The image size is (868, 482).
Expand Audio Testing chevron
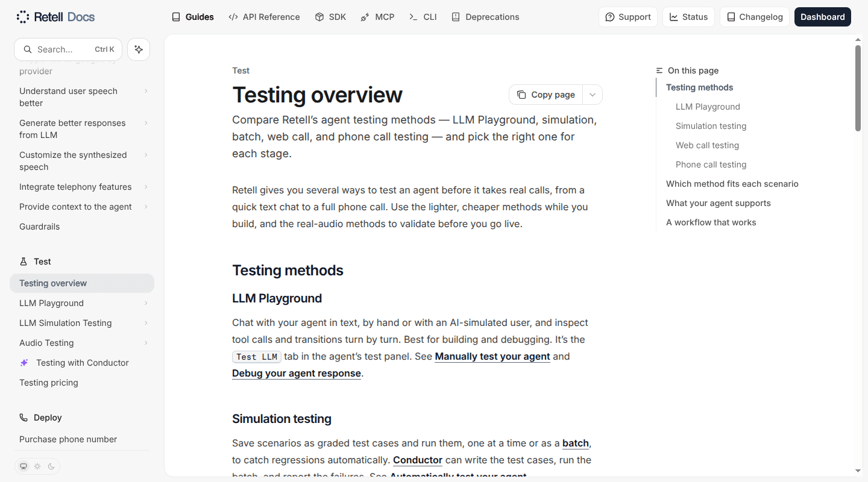(146, 343)
